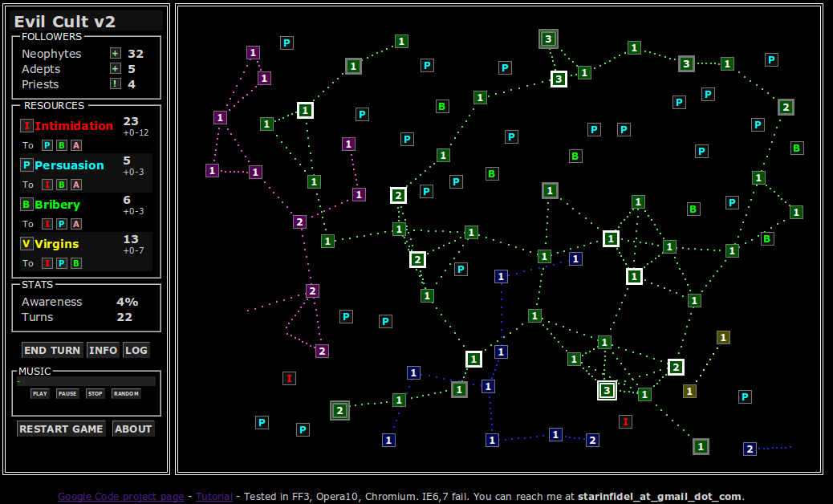Play the background music
The image size is (833, 504).
(x=40, y=394)
